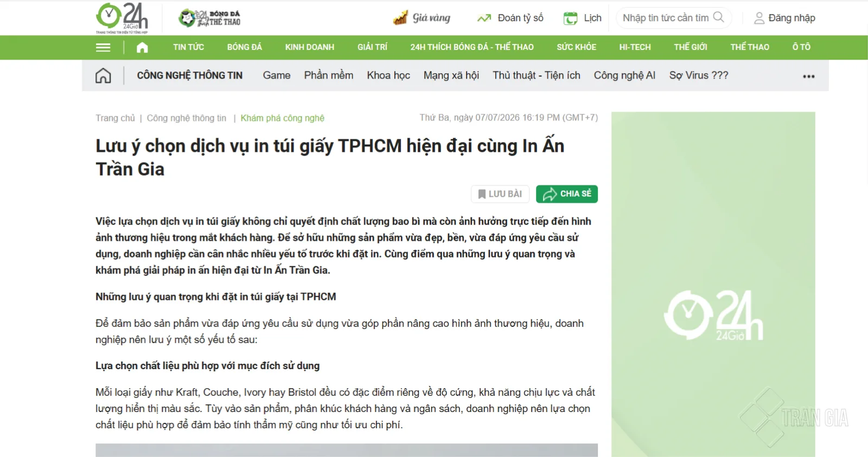This screenshot has width=868, height=457.
Task: Switch to Công nghệ AI subcategory
Action: click(624, 75)
